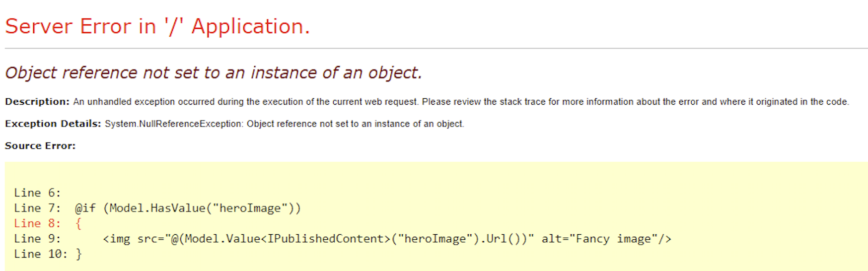Click the 'Line 10:' label in source block
This screenshot has width=868, height=271.
(41, 255)
